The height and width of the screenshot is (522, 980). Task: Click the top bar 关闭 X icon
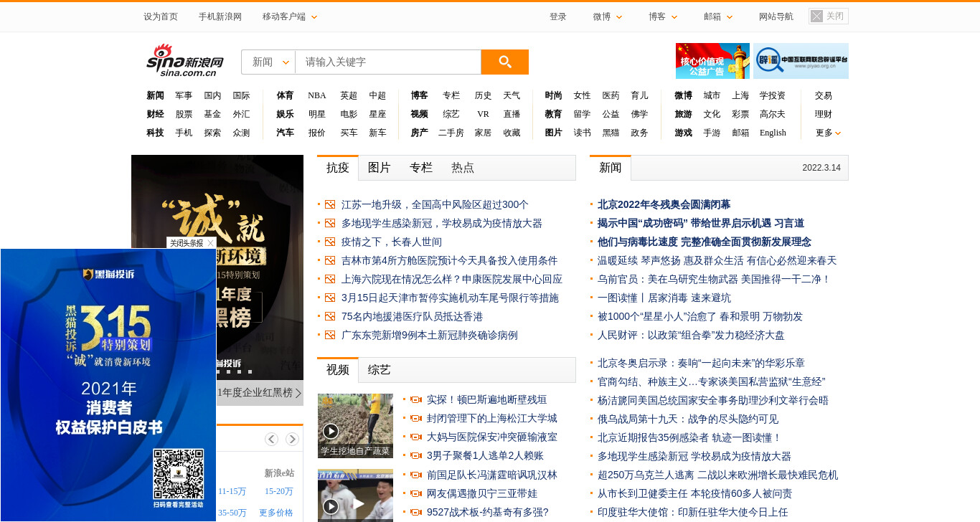point(816,16)
